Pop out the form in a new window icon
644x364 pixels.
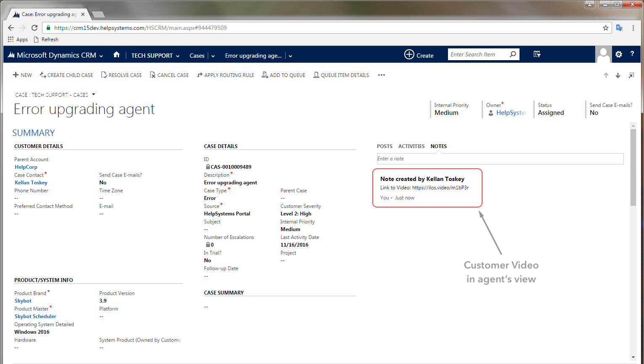click(631, 75)
